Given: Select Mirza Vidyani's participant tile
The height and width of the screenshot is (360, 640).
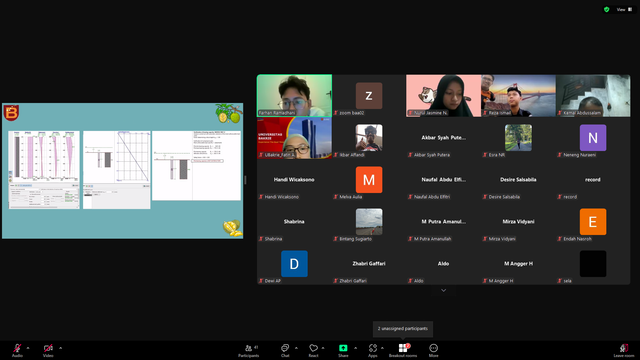Looking at the screenshot, I should pos(518,222).
